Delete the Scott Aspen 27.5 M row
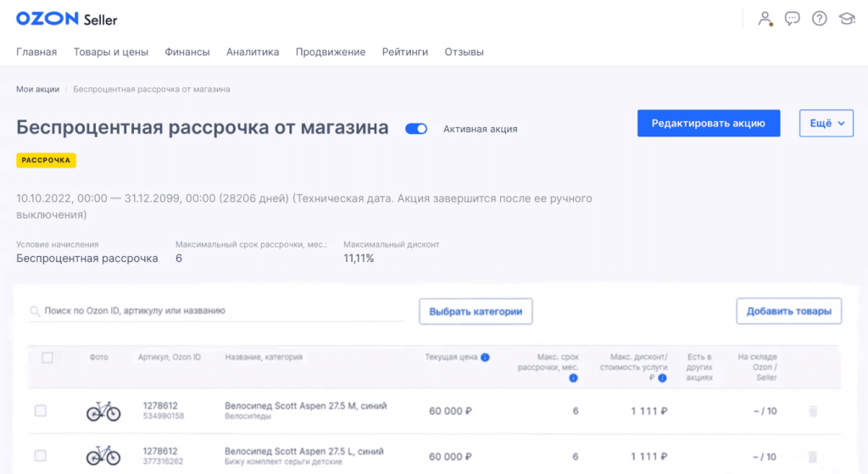 tap(813, 411)
